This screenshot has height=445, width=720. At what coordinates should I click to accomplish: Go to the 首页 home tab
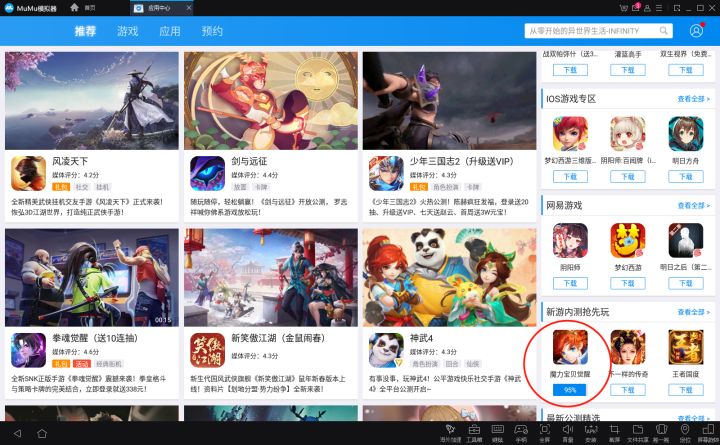coord(83,8)
